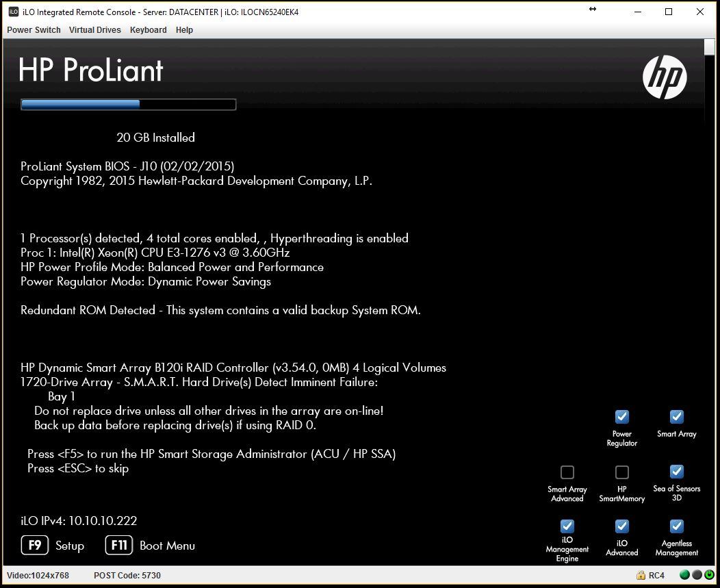Click the HP logo in the console
The height and width of the screenshot is (588, 720).
pos(665,77)
